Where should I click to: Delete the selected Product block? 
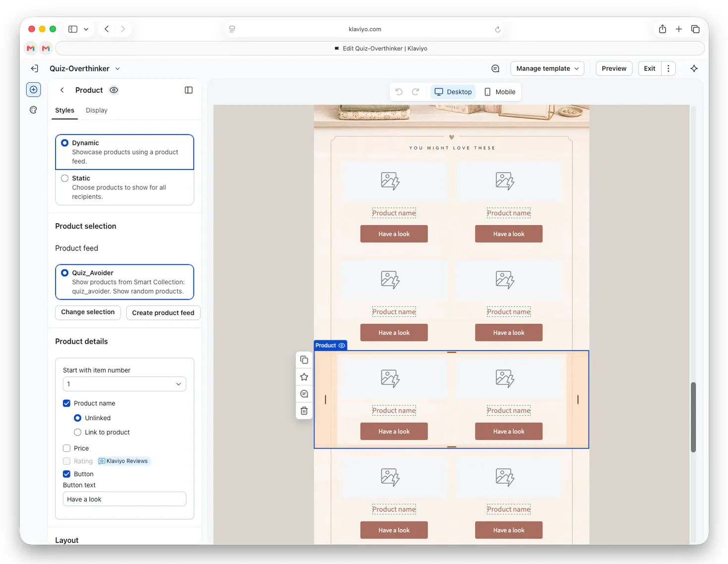(304, 411)
